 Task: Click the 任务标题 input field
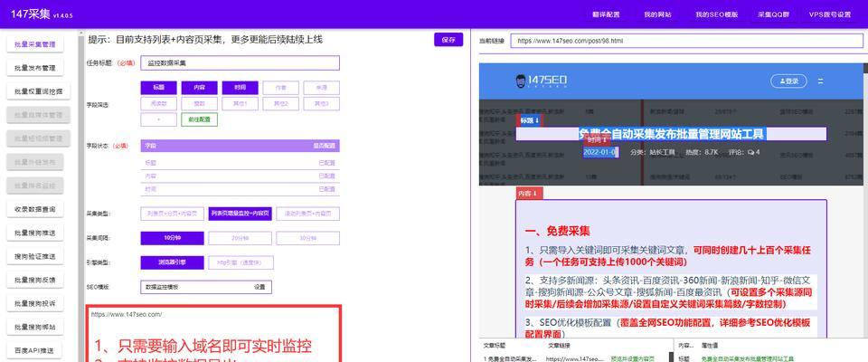(x=241, y=63)
